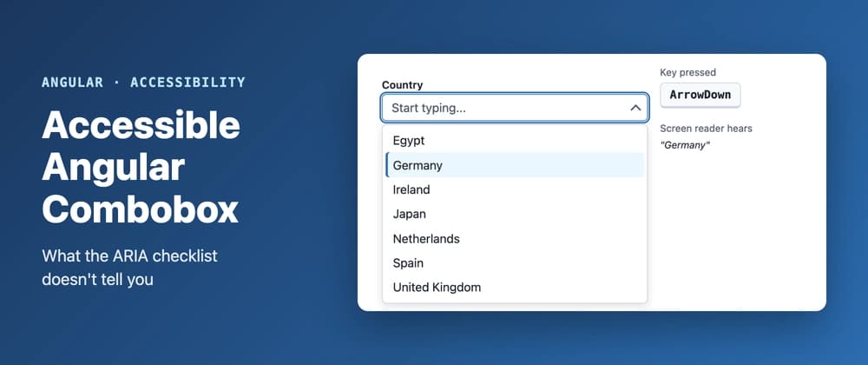The image size is (868, 365).
Task: Select United Kingdom option
Action: (515, 288)
